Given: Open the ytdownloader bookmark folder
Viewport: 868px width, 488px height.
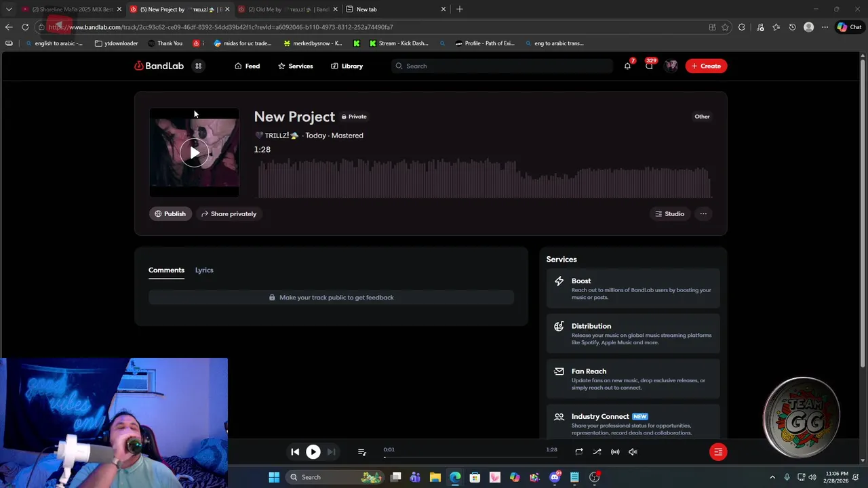Looking at the screenshot, I should click(117, 43).
